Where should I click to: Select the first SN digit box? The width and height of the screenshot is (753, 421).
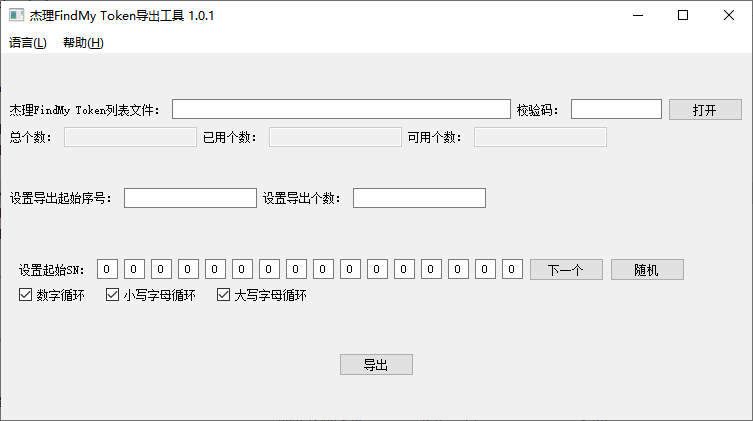tap(107, 269)
